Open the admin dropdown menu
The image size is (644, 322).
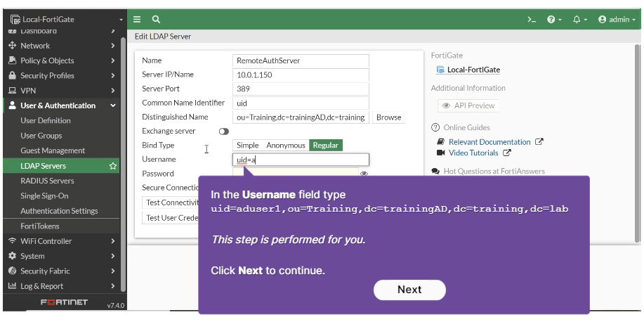(617, 19)
